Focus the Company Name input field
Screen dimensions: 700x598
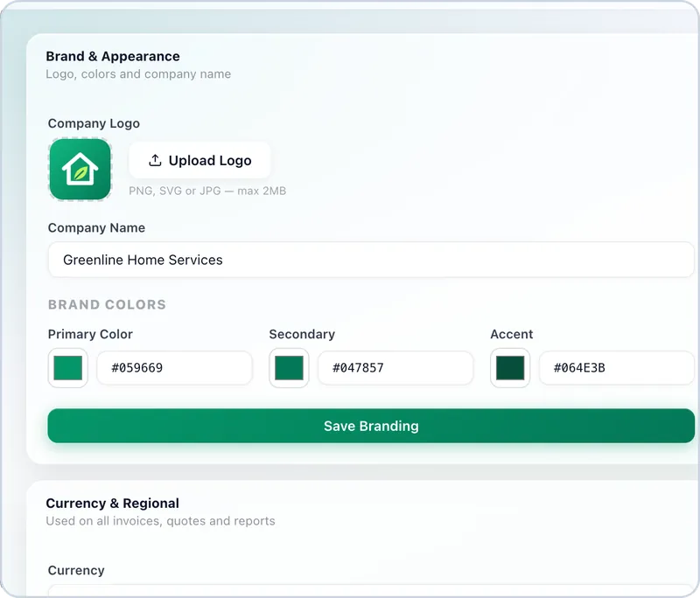click(x=371, y=260)
